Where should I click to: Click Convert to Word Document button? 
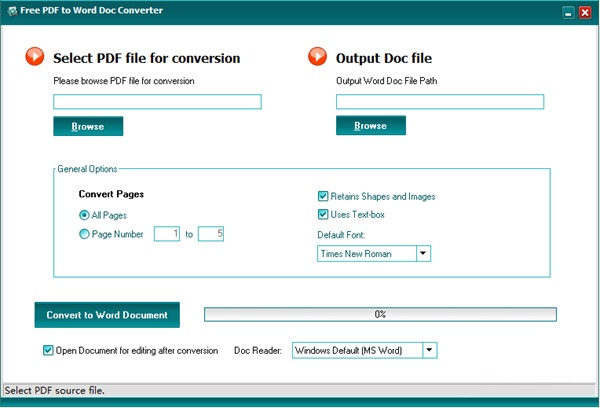107,315
